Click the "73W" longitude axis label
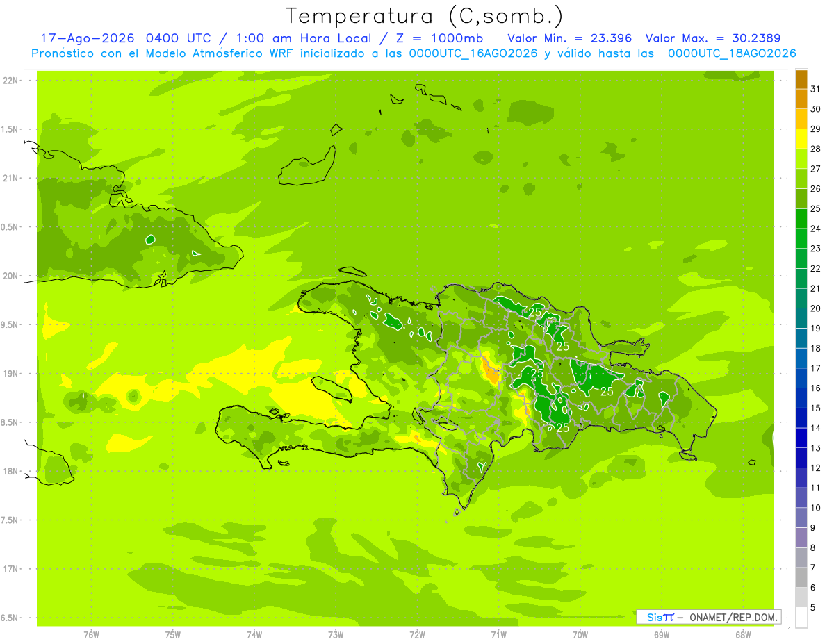 (336, 635)
